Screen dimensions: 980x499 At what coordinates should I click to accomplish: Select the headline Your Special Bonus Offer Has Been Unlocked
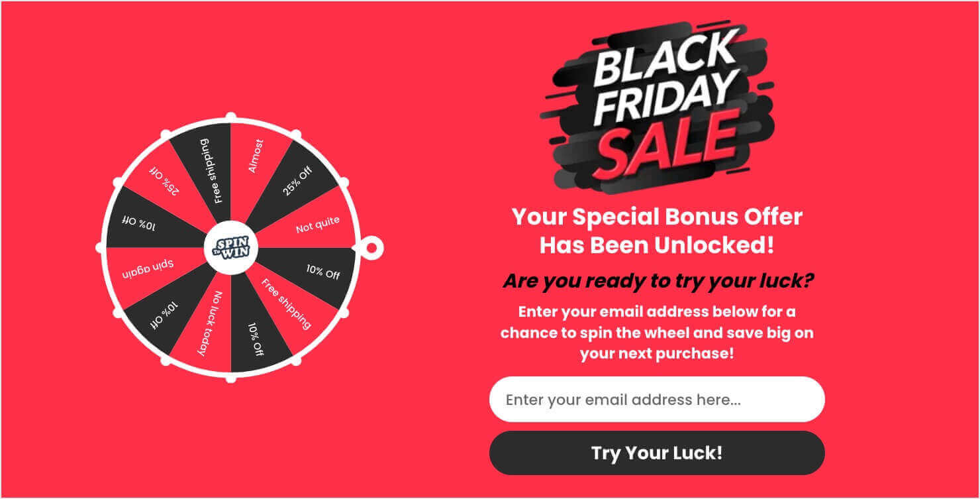click(656, 231)
